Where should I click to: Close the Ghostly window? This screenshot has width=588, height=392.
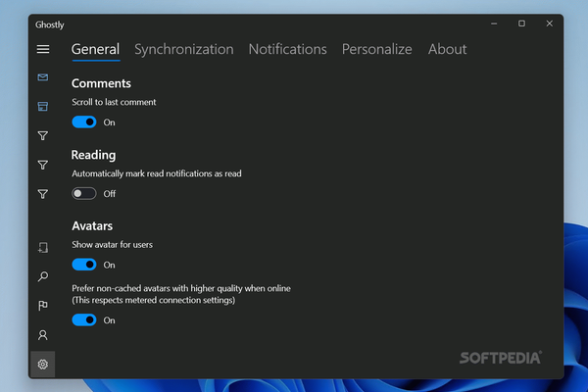[x=550, y=24]
